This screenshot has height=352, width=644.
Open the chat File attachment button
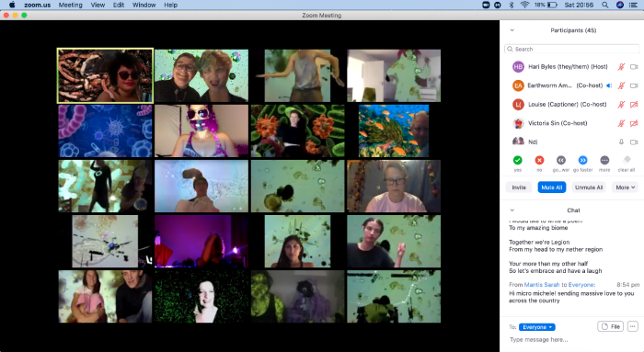click(x=610, y=326)
